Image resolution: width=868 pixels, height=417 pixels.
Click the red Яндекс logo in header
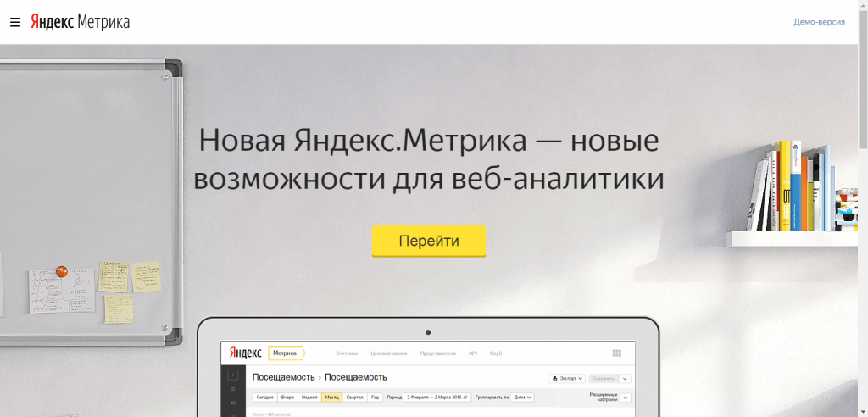click(x=52, y=22)
